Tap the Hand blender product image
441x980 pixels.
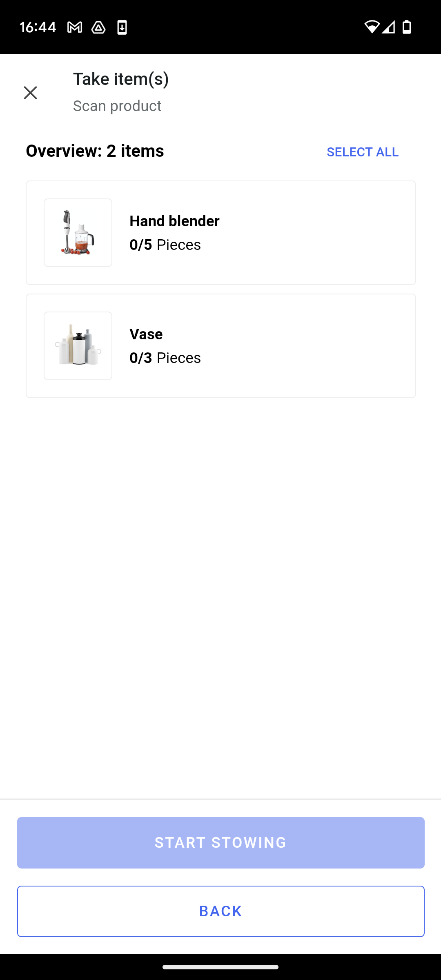[x=78, y=233]
